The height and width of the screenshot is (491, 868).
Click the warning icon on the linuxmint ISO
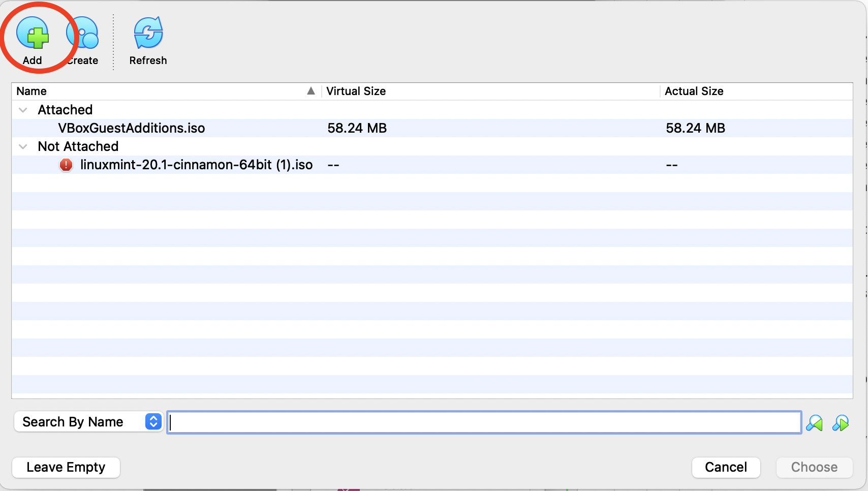(66, 165)
